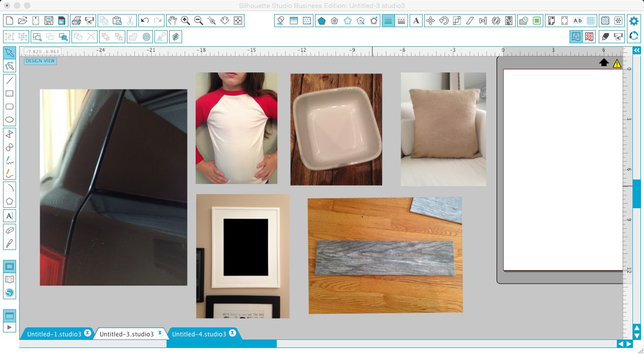Activate the Text tool in left toolbar
The width and height of the screenshot is (644, 354).
pos(9,216)
